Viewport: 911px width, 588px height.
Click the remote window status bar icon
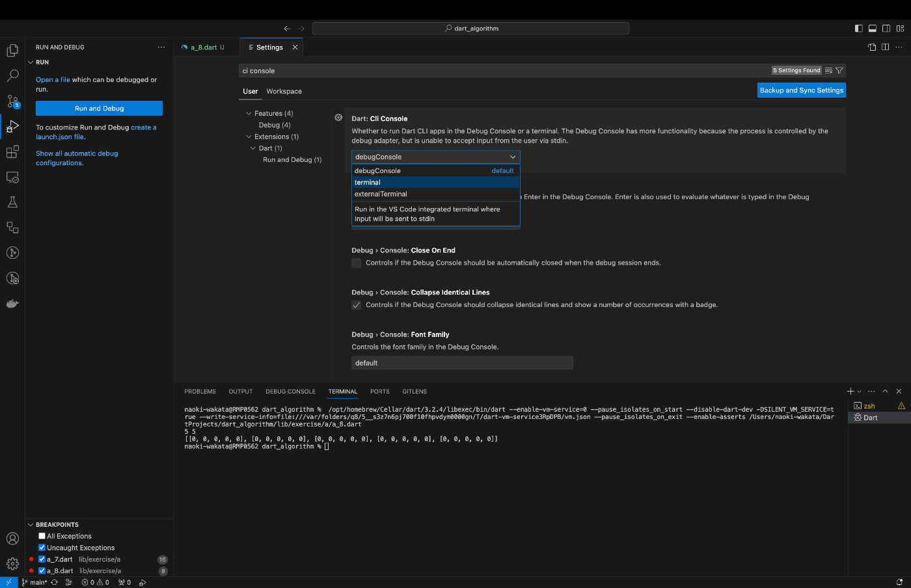[x=8, y=582]
